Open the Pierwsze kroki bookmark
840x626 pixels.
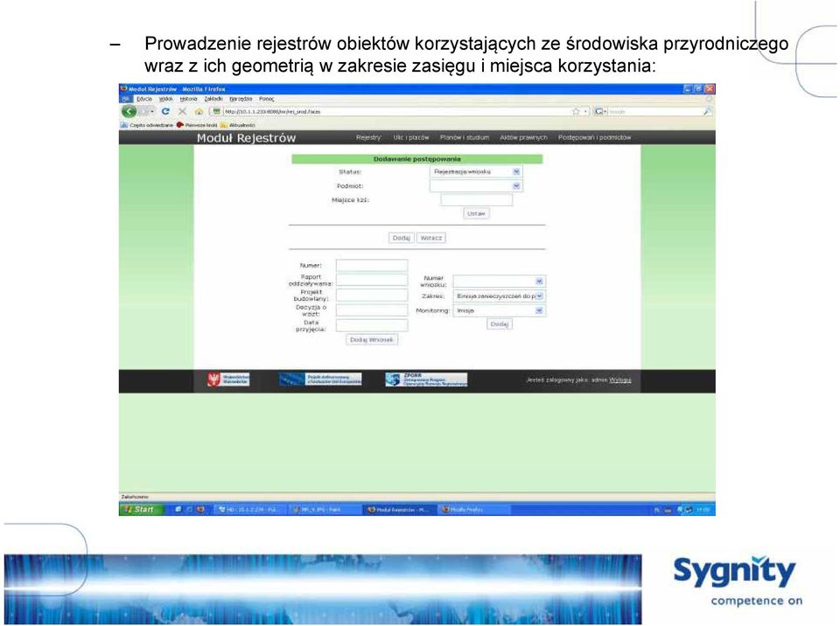197,125
